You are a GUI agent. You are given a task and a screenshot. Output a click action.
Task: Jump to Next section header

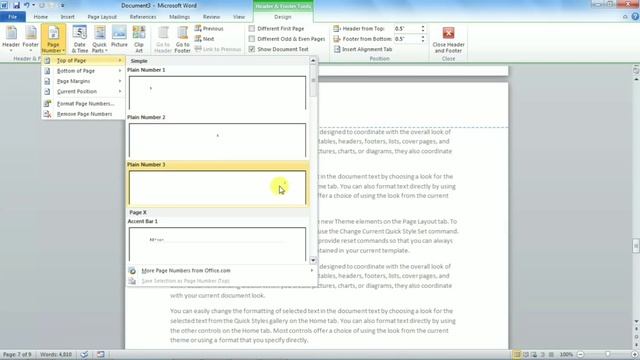tap(204, 39)
